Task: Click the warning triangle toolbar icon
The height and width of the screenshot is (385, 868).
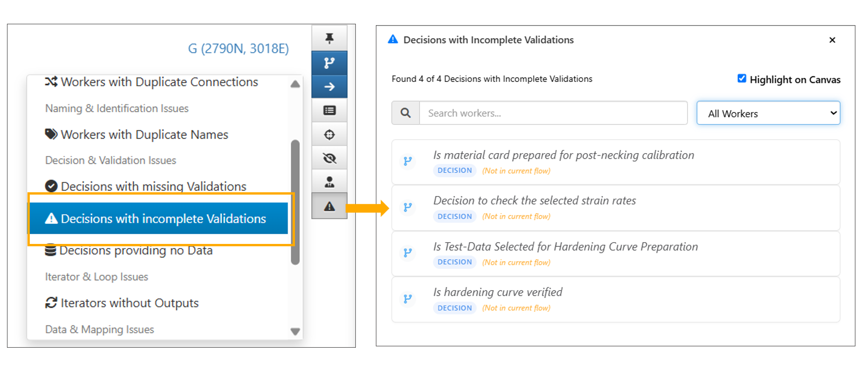Action: (x=329, y=206)
